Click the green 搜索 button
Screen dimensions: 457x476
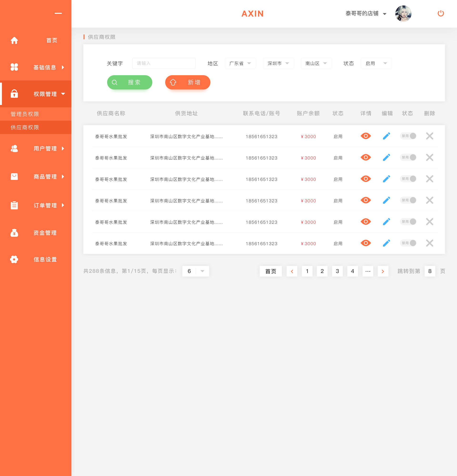point(130,82)
